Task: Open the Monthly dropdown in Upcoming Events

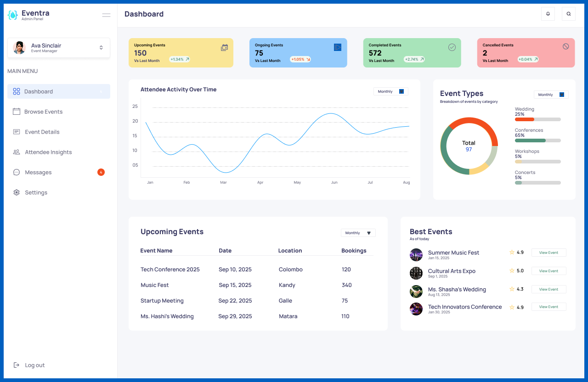Action: [x=358, y=233]
